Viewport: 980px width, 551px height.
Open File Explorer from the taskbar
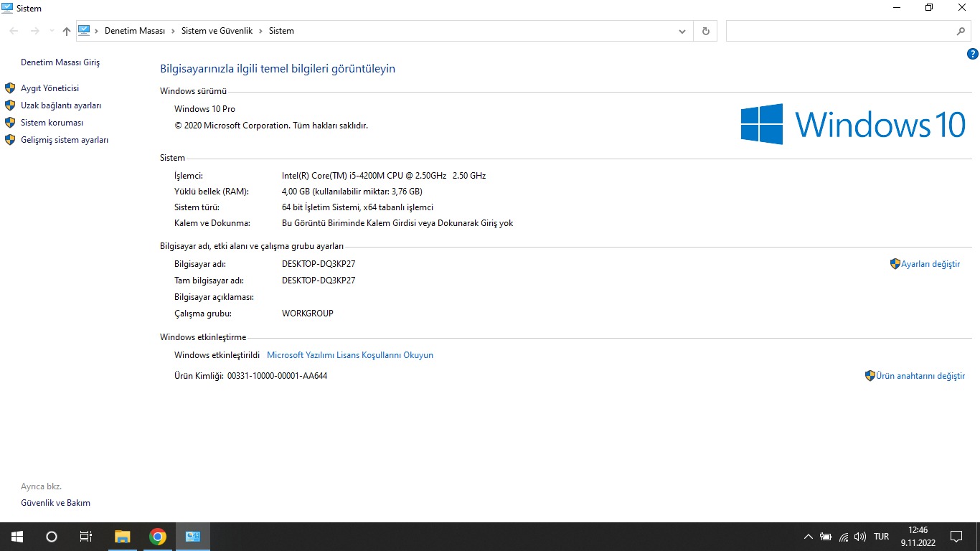[123, 537]
